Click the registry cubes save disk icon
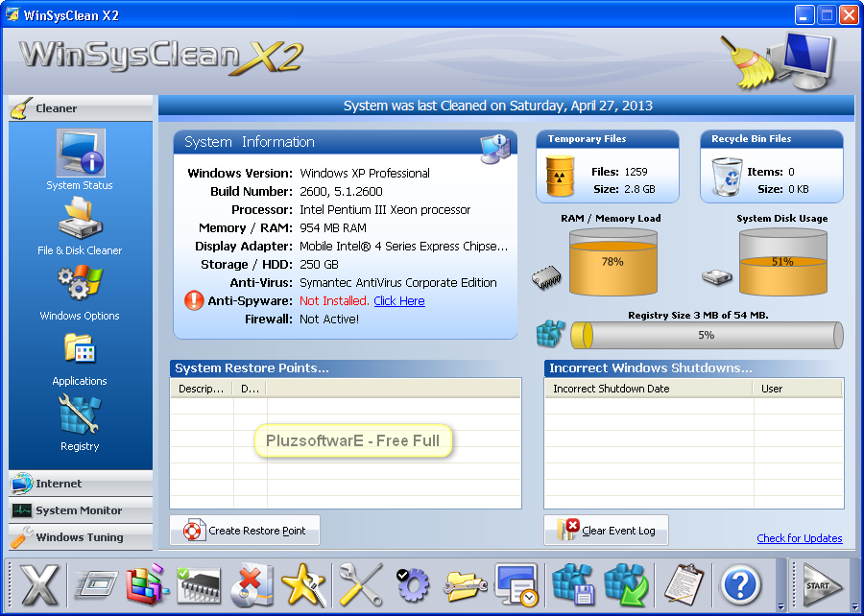Screen dimensions: 864x616 tap(573, 585)
